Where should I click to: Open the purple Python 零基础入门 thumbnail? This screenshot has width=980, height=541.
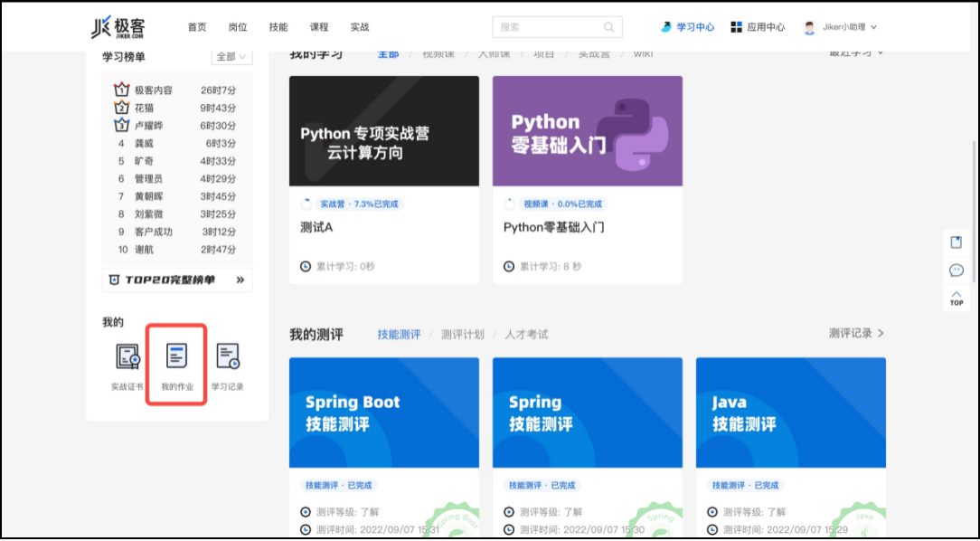click(588, 131)
